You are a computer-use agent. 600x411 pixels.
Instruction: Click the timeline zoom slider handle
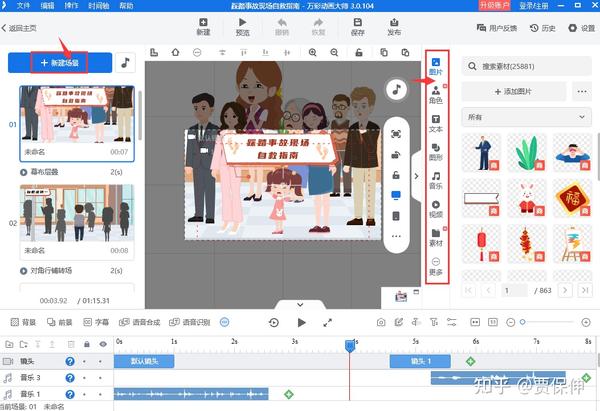coord(523,322)
